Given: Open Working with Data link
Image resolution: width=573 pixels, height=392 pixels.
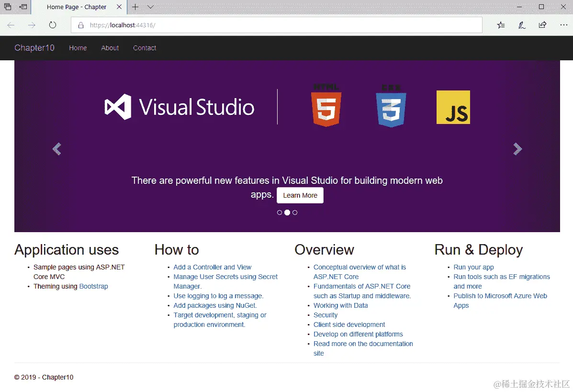Looking at the screenshot, I should click(340, 305).
